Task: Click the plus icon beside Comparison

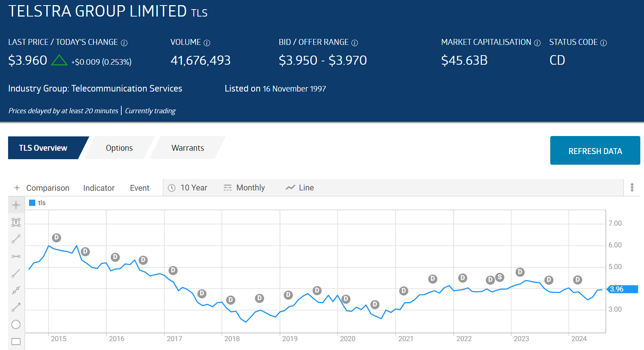Action: click(17, 188)
